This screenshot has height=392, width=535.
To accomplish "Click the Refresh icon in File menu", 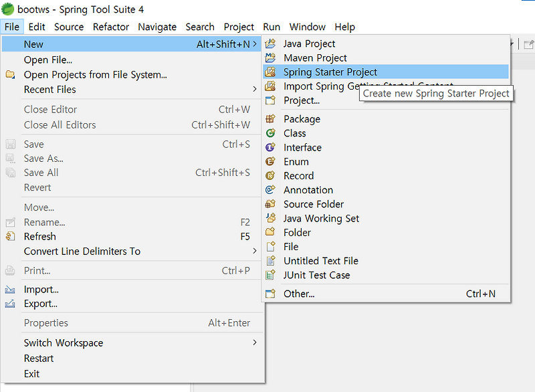I will click(x=10, y=237).
